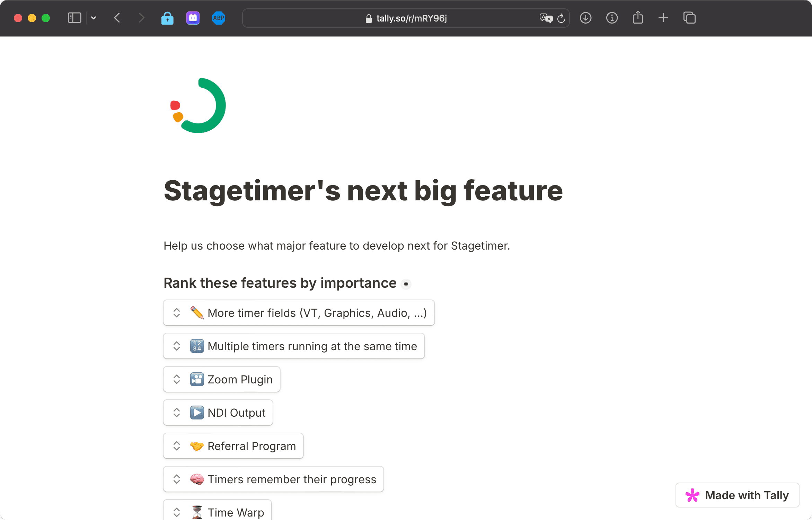Click the reorder arrows for Referral Program
Image resolution: width=812 pixels, height=520 pixels.
point(177,446)
